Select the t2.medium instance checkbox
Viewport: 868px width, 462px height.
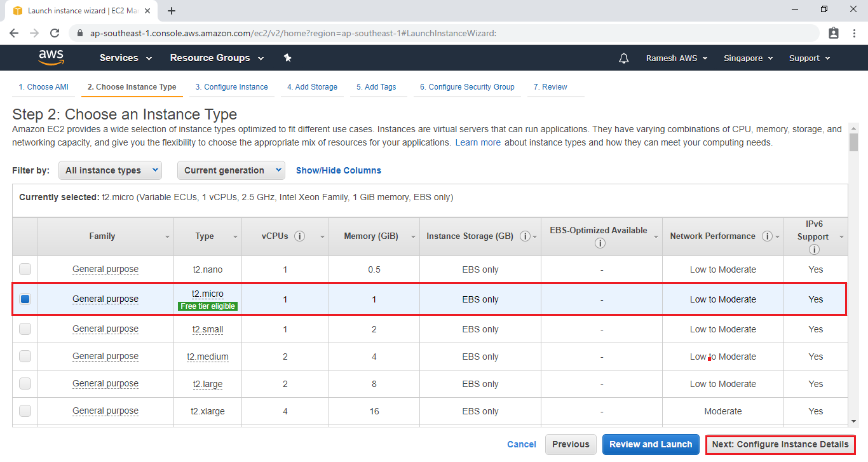click(x=25, y=356)
